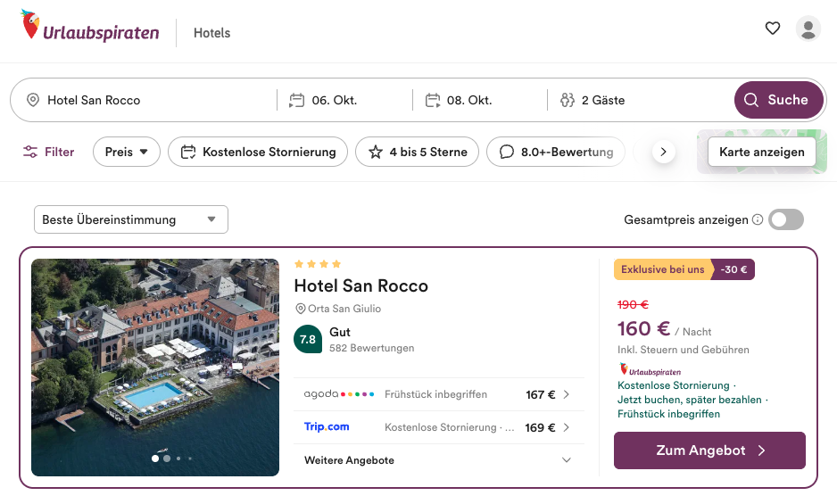Open hotel aerial photo thumbnail
The height and width of the screenshot is (504, 837).
coord(155,368)
